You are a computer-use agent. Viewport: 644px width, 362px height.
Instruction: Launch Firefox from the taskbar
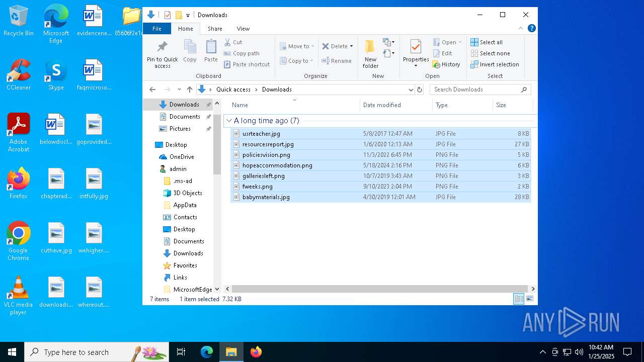(x=256, y=352)
